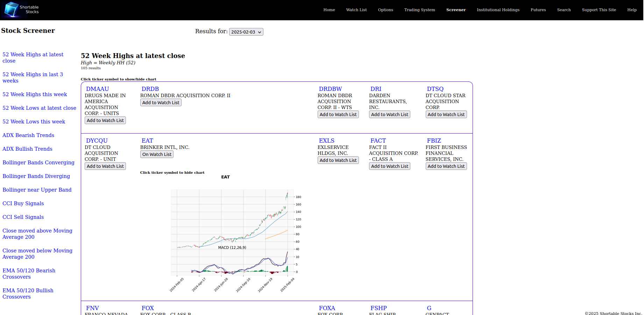Image resolution: width=644 pixels, height=315 pixels.
Task: Add DRDB to watch list
Action: point(161,102)
